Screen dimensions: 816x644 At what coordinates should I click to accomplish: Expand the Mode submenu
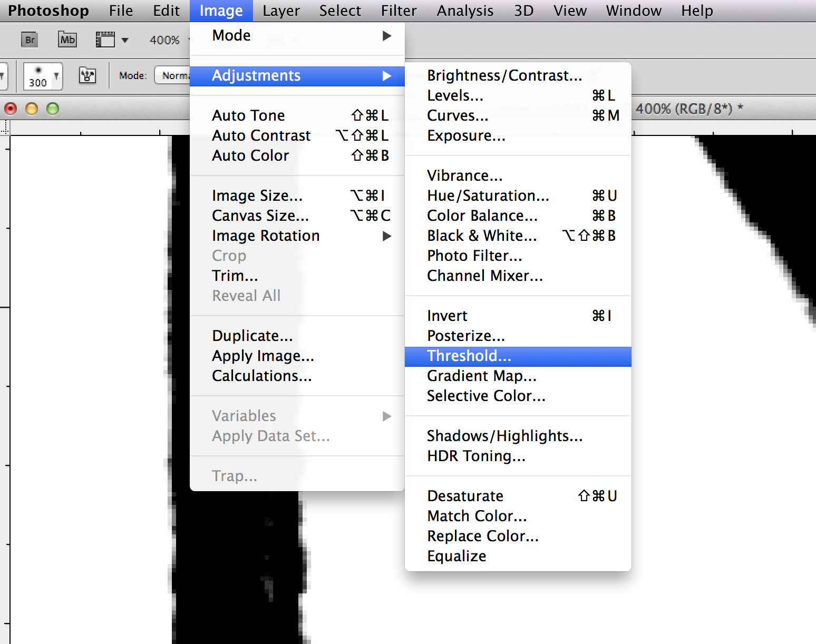pos(297,35)
